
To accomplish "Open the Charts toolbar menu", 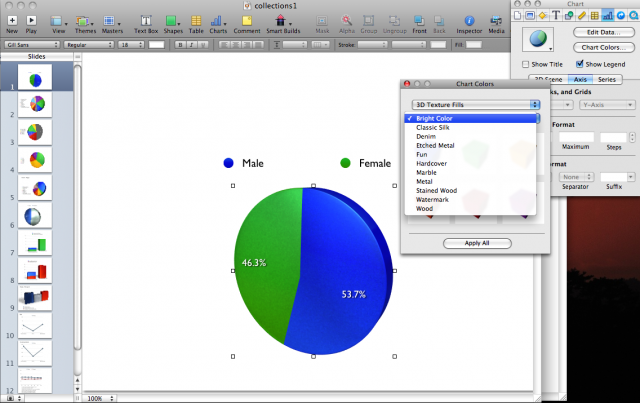I will pyautogui.click(x=218, y=24).
